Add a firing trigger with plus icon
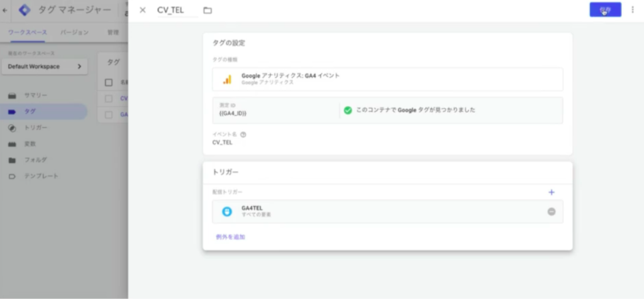Screen dimensions: 644x299 pos(551,192)
